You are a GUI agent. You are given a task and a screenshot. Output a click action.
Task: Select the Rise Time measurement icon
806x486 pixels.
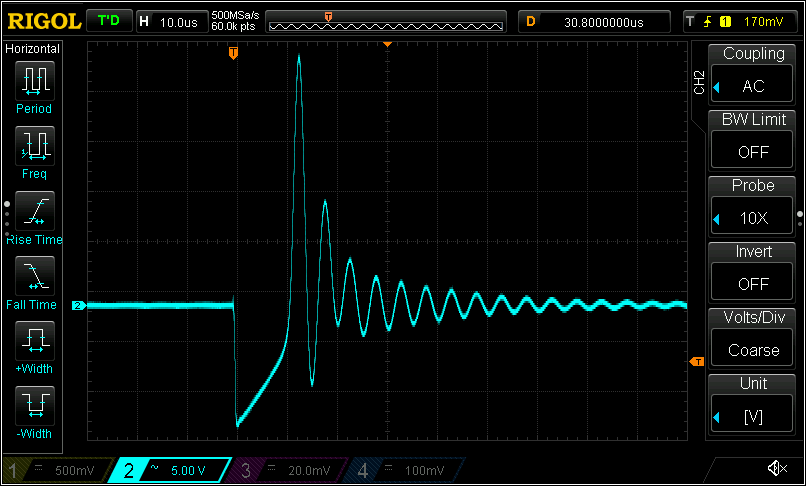[34, 211]
